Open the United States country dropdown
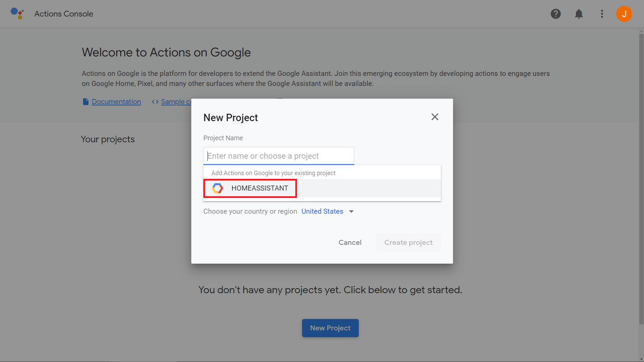This screenshot has height=362, width=644. pyautogui.click(x=328, y=211)
